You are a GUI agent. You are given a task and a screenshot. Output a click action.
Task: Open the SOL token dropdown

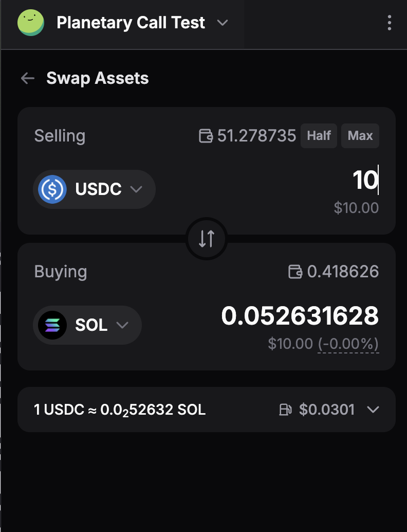(x=122, y=325)
